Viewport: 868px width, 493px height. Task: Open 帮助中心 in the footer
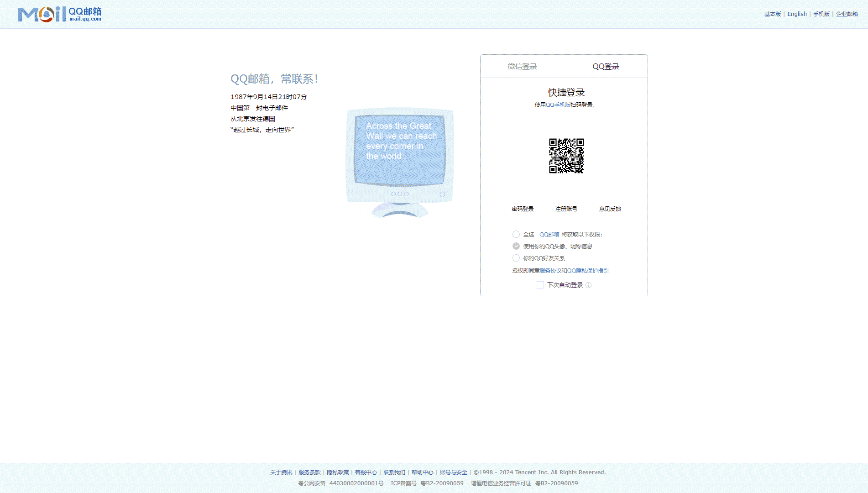coord(423,472)
